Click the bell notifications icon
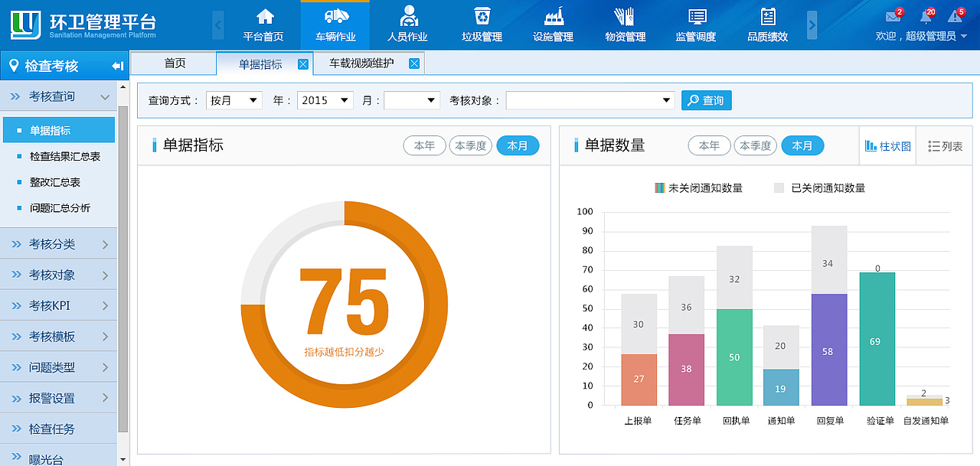Image resolution: width=980 pixels, height=466 pixels. (x=926, y=16)
